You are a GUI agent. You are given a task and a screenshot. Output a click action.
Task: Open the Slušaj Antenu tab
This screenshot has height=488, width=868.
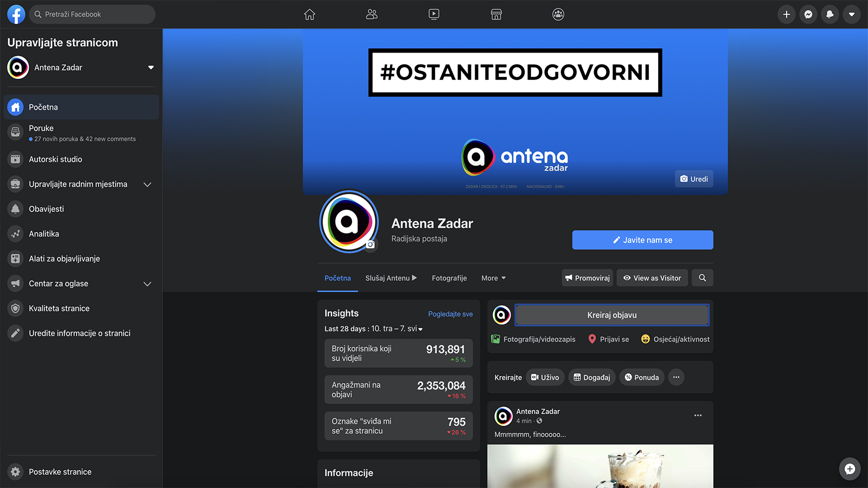pos(391,278)
